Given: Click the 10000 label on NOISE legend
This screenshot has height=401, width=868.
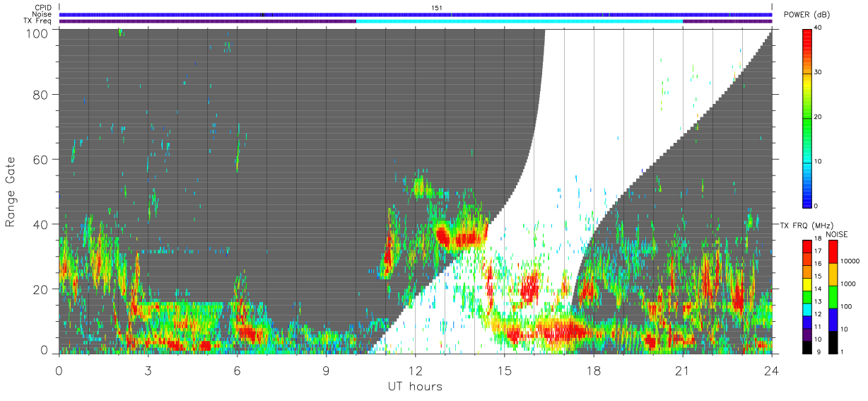Looking at the screenshot, I should coord(850,261).
